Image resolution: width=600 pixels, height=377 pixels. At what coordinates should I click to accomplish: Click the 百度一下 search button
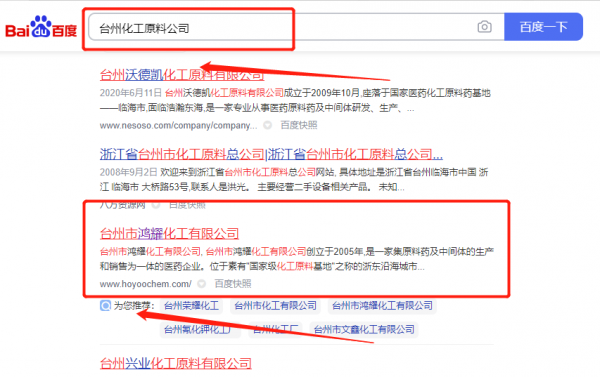(x=543, y=27)
